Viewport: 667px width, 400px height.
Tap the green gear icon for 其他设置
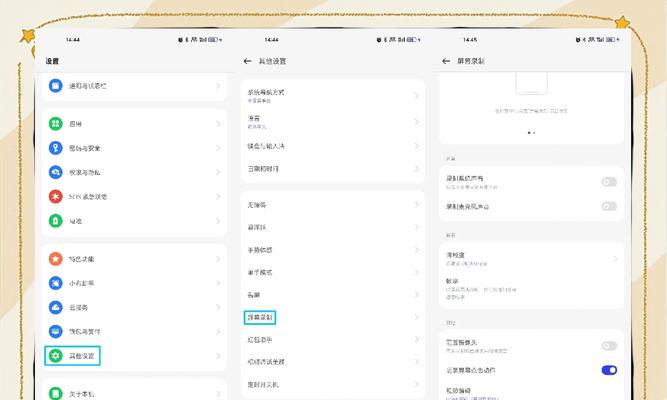point(56,355)
